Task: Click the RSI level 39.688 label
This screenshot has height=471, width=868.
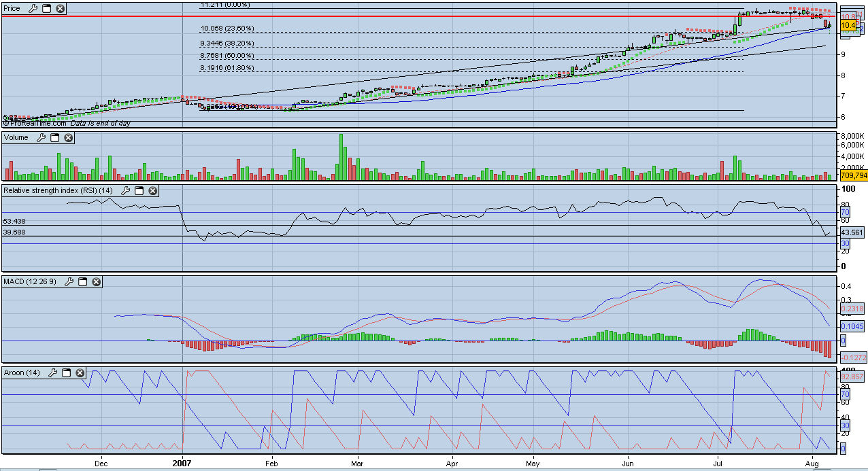Action: pyautogui.click(x=14, y=232)
